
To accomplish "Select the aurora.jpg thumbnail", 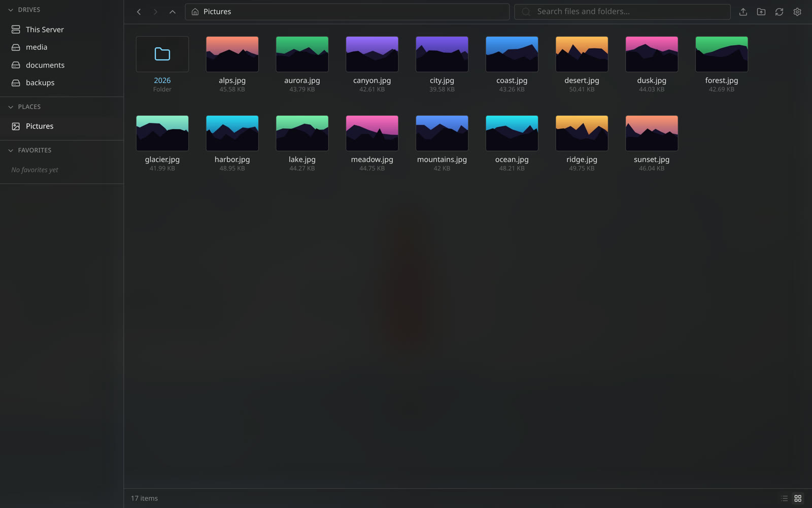I will [x=302, y=54].
